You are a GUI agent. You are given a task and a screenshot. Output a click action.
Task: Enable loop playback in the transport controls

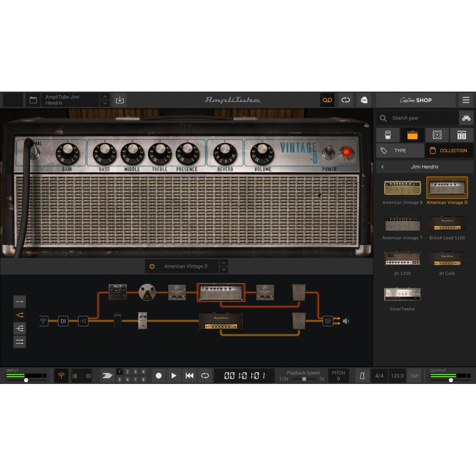click(x=205, y=376)
